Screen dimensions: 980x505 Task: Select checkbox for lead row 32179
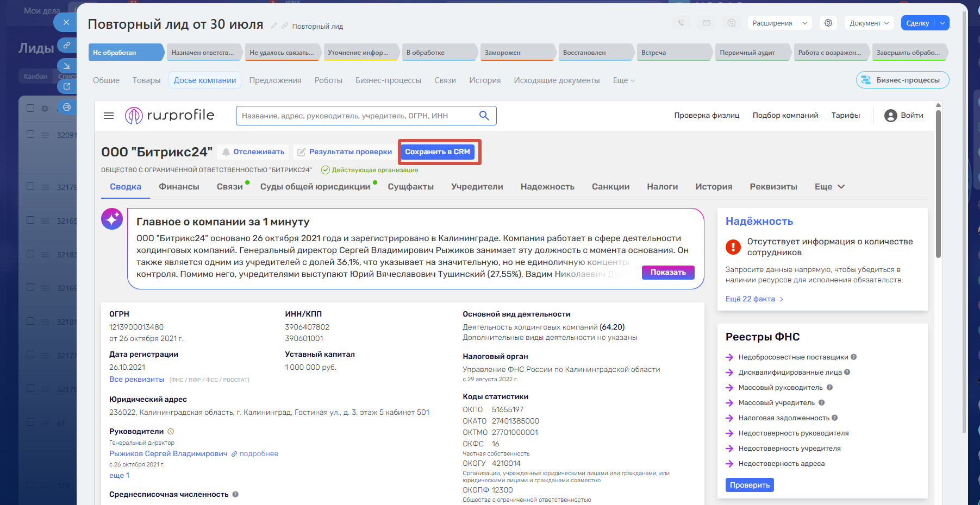click(x=30, y=186)
